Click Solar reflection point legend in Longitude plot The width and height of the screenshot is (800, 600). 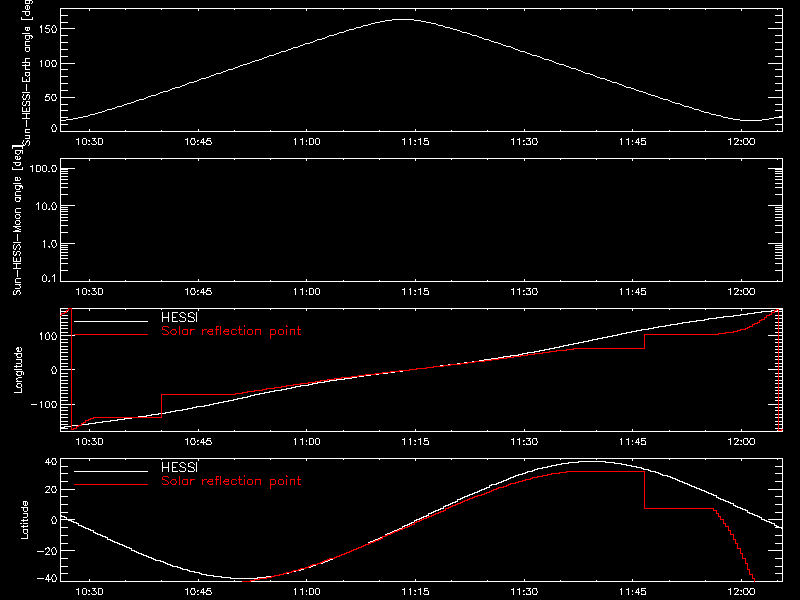coord(231,331)
